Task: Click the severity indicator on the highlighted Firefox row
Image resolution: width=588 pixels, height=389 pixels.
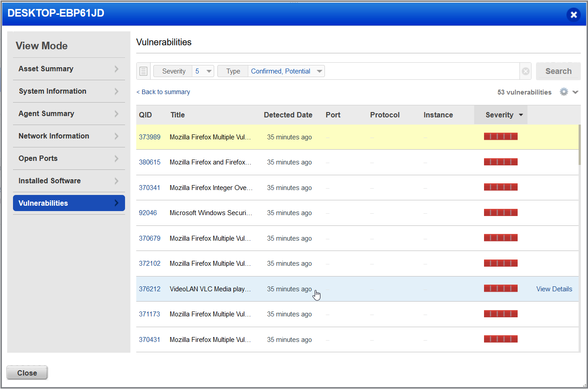Action: 501,136
